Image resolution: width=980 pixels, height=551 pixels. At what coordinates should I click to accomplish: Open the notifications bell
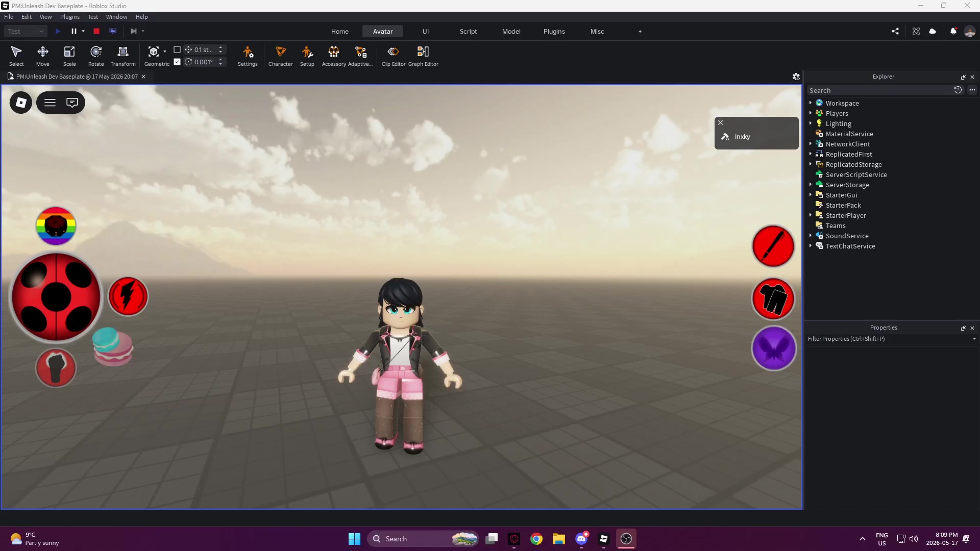pyautogui.click(x=953, y=31)
